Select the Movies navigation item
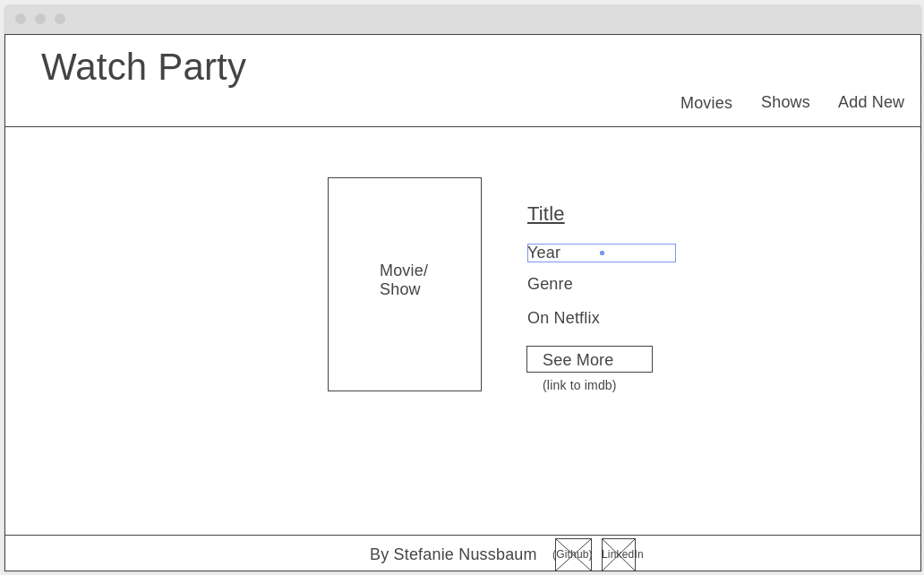This screenshot has height=575, width=924. (x=706, y=102)
